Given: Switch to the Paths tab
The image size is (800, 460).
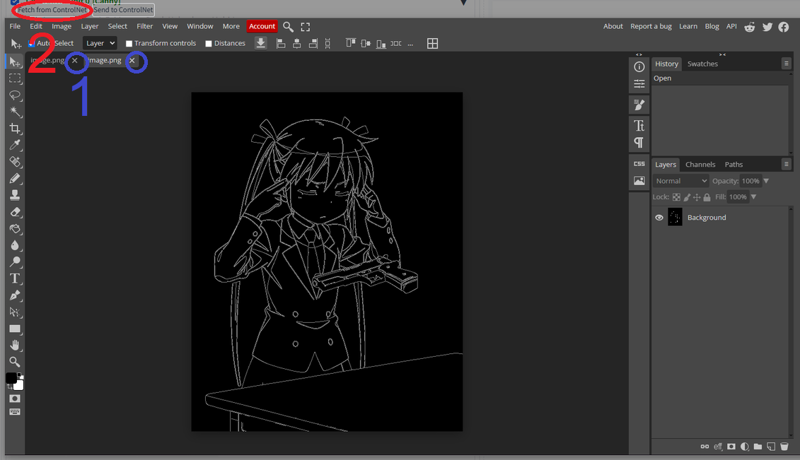Looking at the screenshot, I should click(734, 165).
